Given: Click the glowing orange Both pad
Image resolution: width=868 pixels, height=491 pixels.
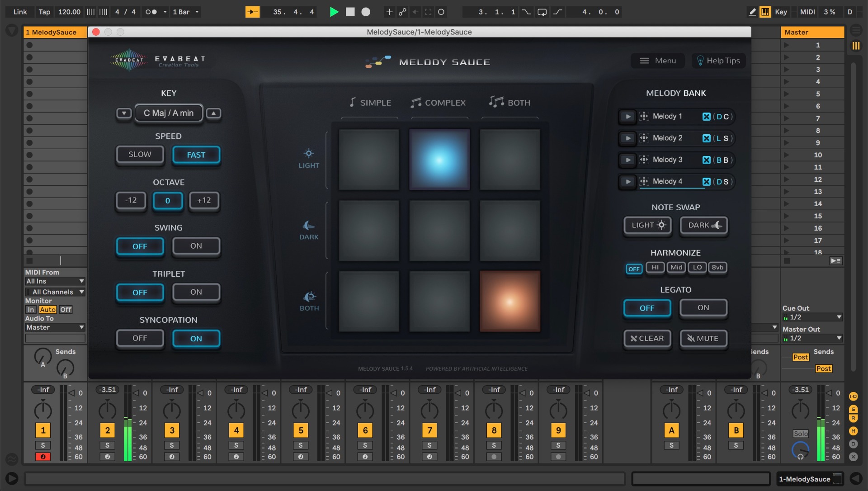Looking at the screenshot, I should point(509,301).
